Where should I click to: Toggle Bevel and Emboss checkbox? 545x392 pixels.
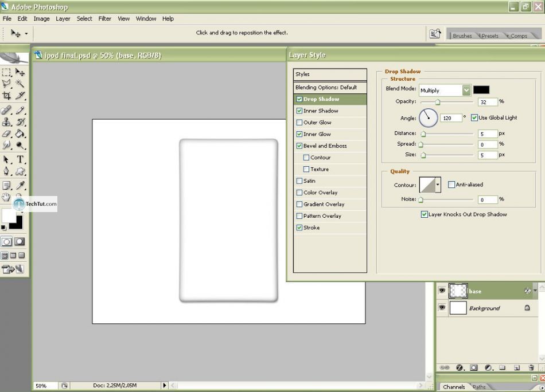coord(299,146)
